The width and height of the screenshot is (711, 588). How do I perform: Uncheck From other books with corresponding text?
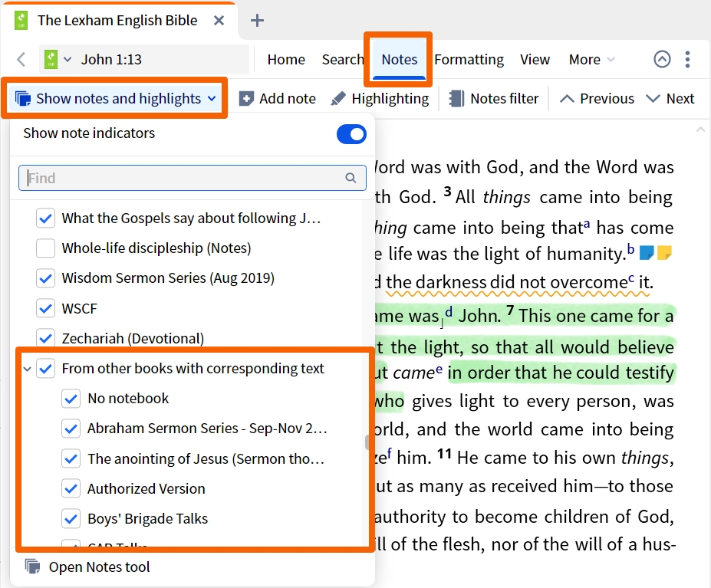[x=45, y=368]
